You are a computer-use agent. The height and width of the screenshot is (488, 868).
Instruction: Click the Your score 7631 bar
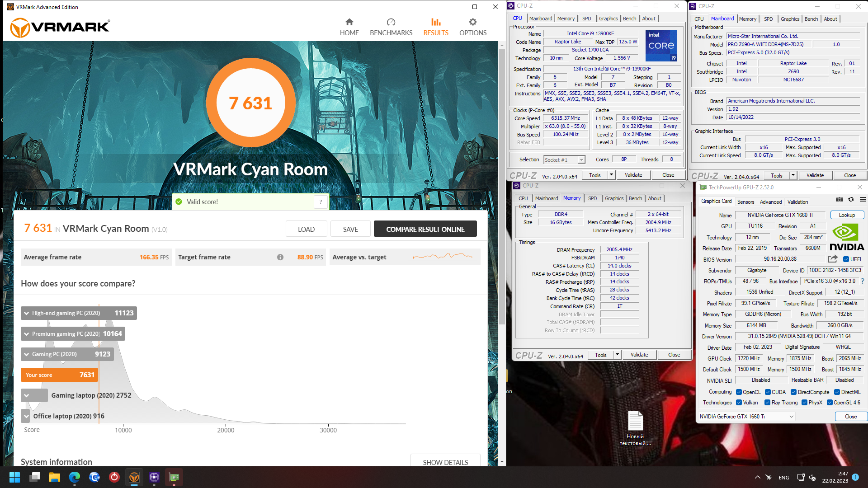coord(59,375)
